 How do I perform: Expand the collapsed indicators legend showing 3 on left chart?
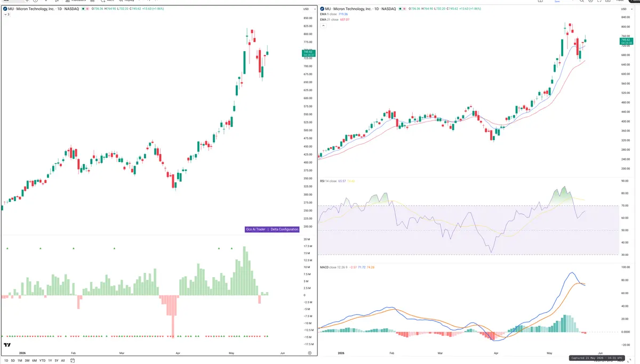[6, 14]
